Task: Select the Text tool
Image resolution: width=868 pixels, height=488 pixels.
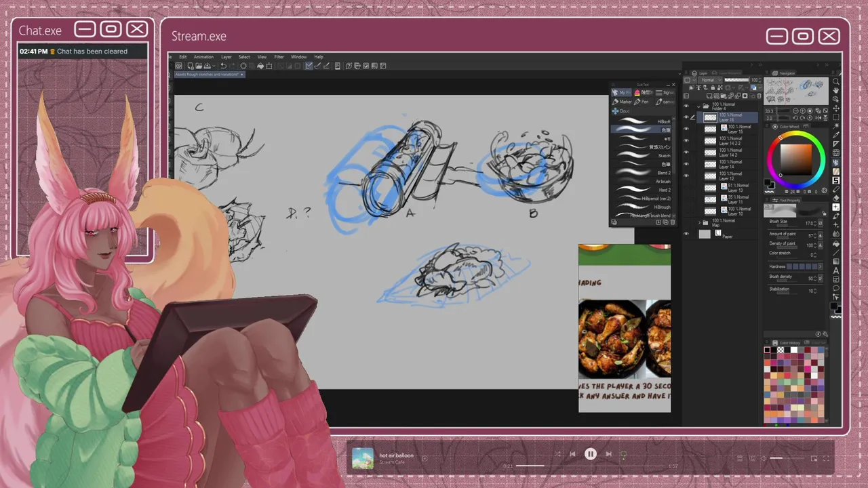Action: coord(836,270)
